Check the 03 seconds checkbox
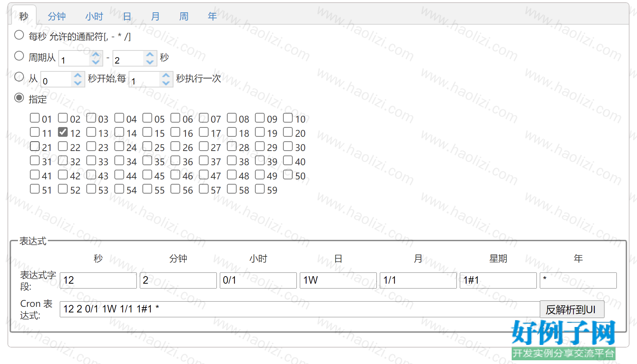Screen dimensions: 637x364 pyautogui.click(x=91, y=118)
